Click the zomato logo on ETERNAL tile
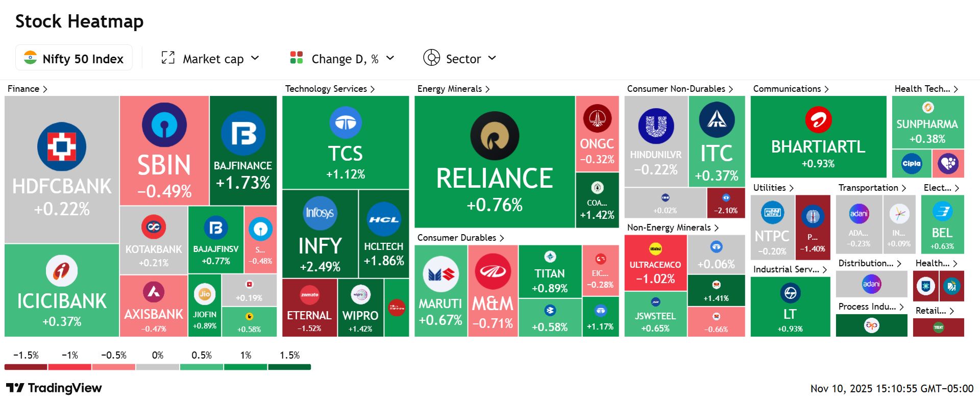This screenshot has width=980, height=404. coord(310,295)
